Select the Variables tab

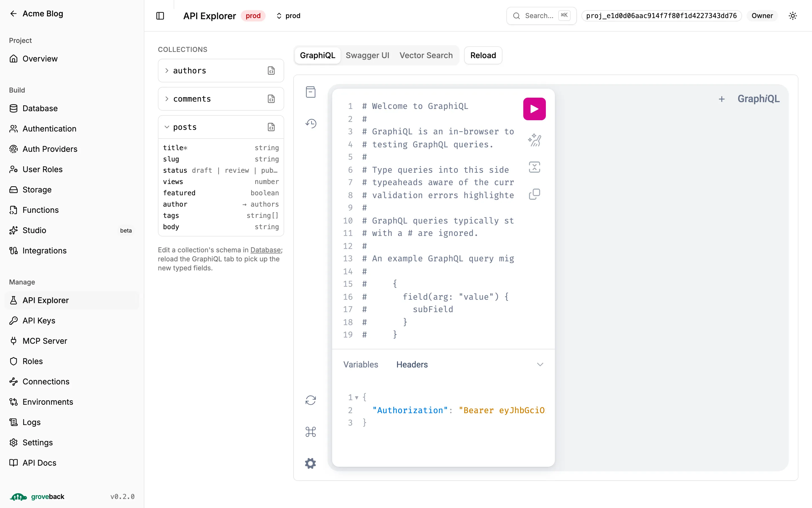click(361, 365)
